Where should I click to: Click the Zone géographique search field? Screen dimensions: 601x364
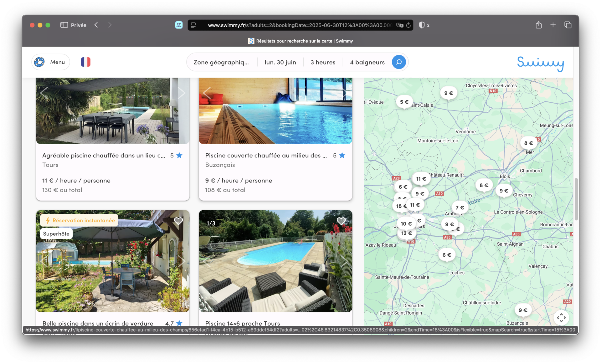click(221, 62)
